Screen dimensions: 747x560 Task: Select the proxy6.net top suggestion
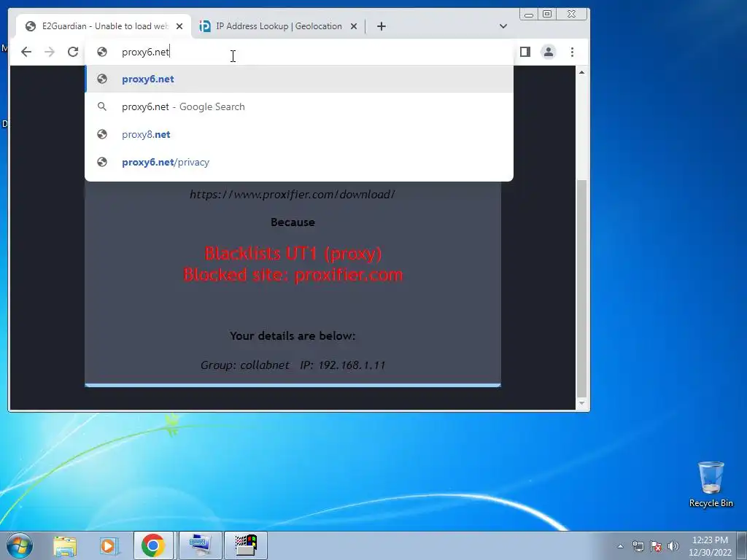click(x=298, y=79)
